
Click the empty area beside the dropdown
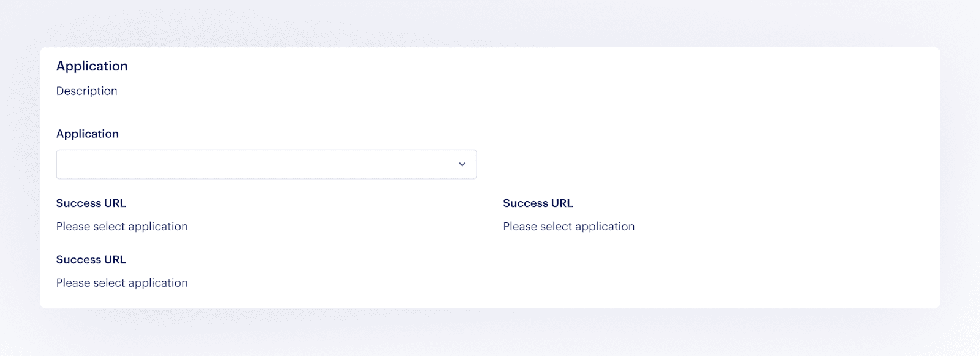click(x=674, y=164)
